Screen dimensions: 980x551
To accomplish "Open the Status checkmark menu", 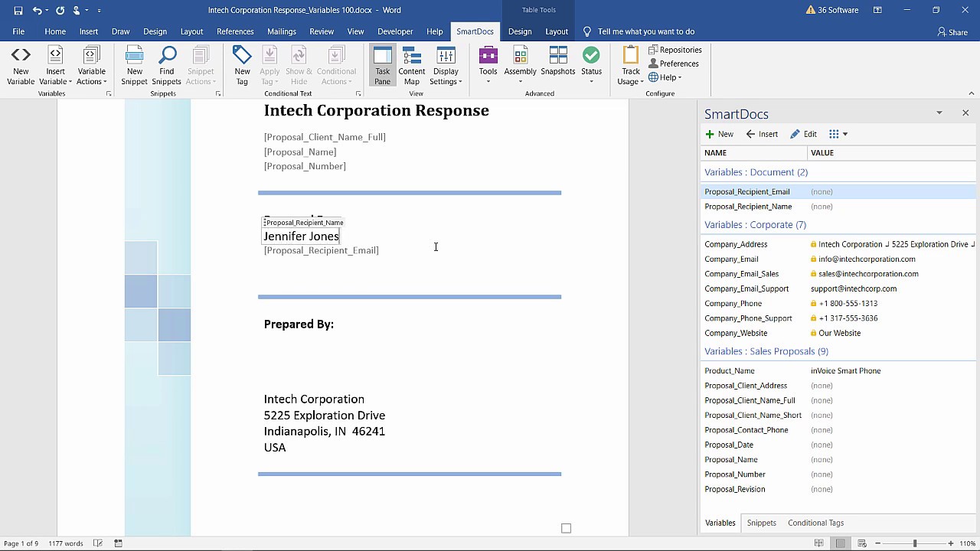I will pyautogui.click(x=591, y=66).
